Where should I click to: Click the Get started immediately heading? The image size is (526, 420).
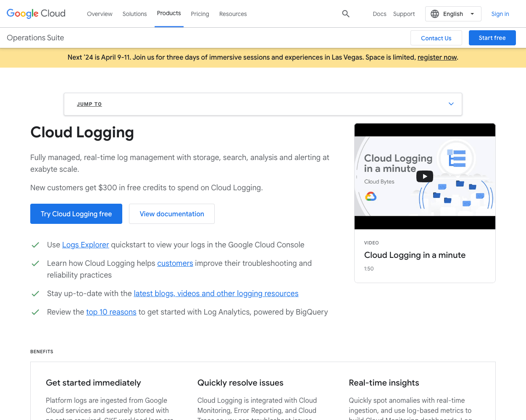click(93, 383)
